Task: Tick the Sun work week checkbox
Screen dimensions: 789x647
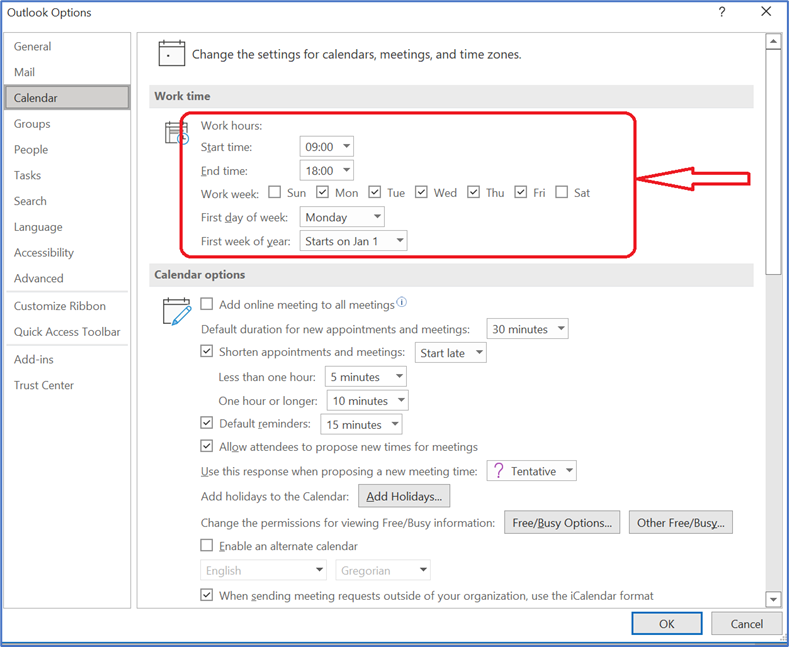Action: pos(274,192)
